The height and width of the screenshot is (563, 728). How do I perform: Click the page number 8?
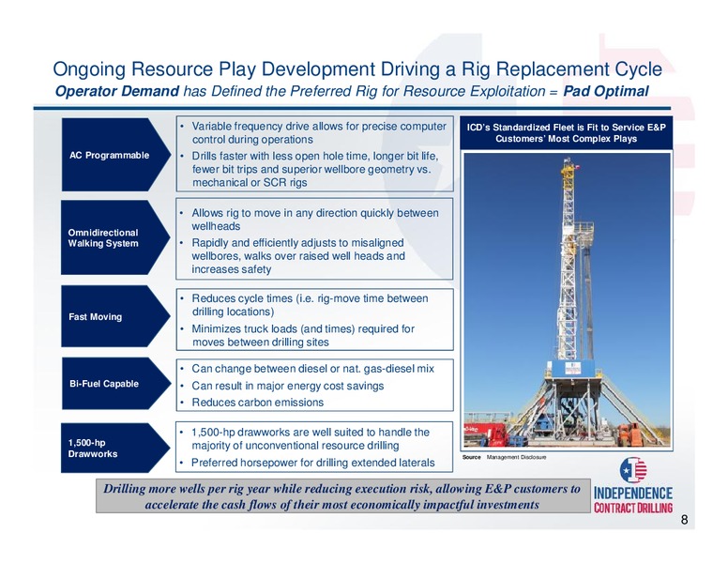[x=684, y=520]
